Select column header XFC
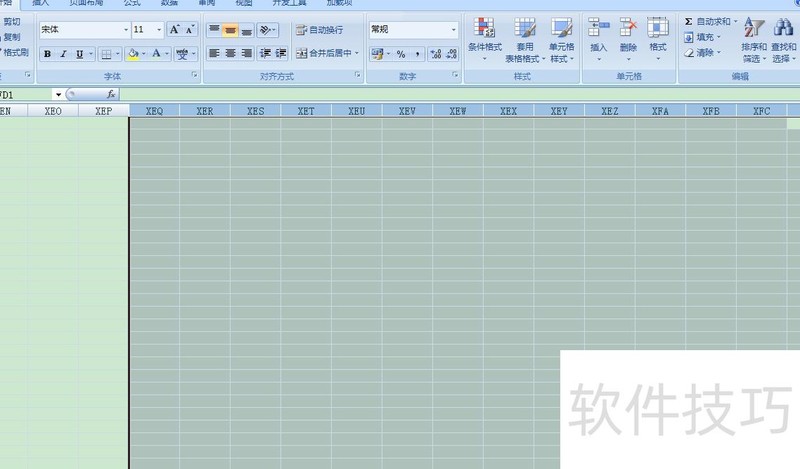Image resolution: width=800 pixels, height=469 pixels. tap(761, 111)
